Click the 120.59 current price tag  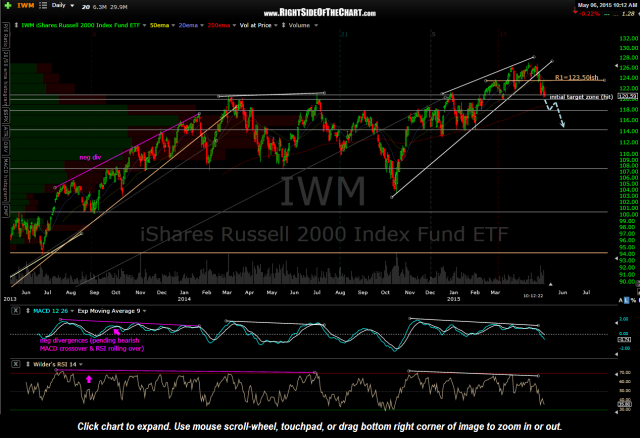coord(628,97)
